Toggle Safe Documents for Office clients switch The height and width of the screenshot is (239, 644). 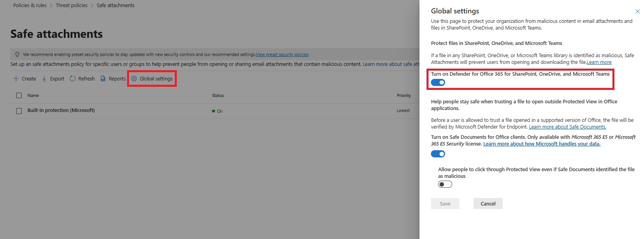point(438,154)
